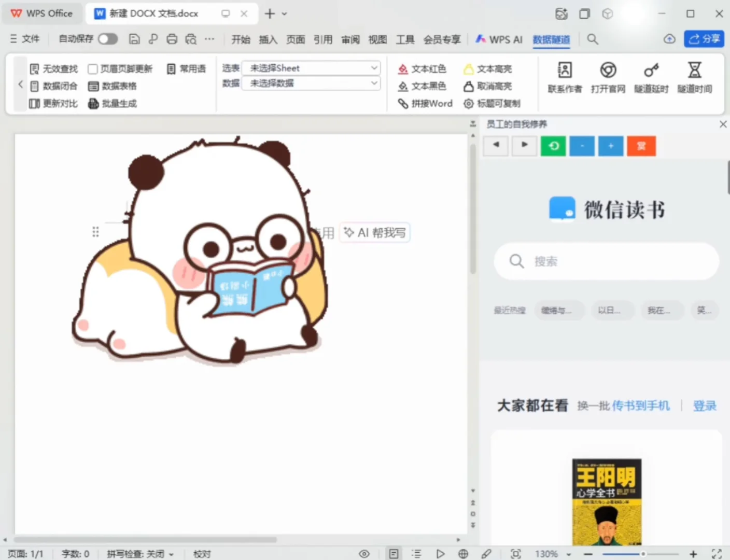Switch to the 审阅 tab

350,39
